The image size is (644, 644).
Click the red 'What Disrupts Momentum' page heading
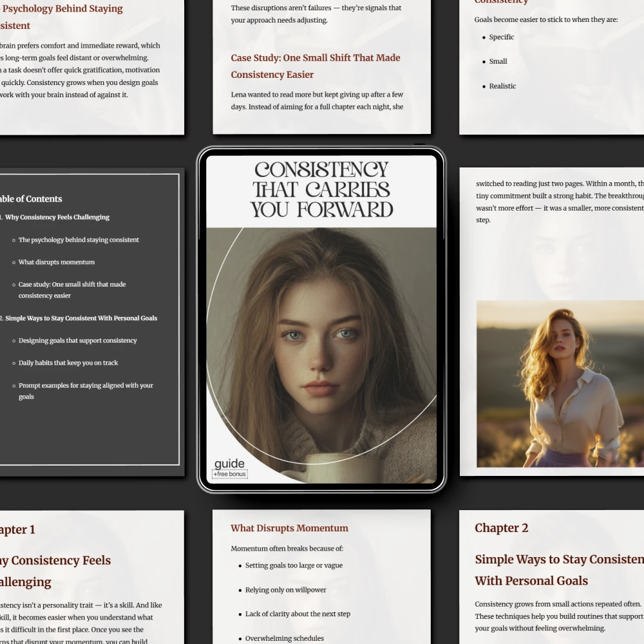click(289, 528)
